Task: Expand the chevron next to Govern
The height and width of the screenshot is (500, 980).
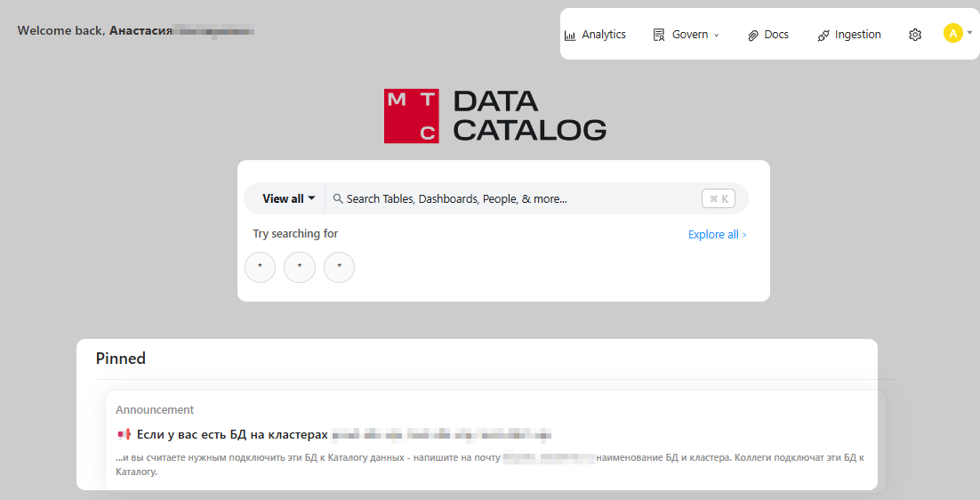Action: (717, 36)
